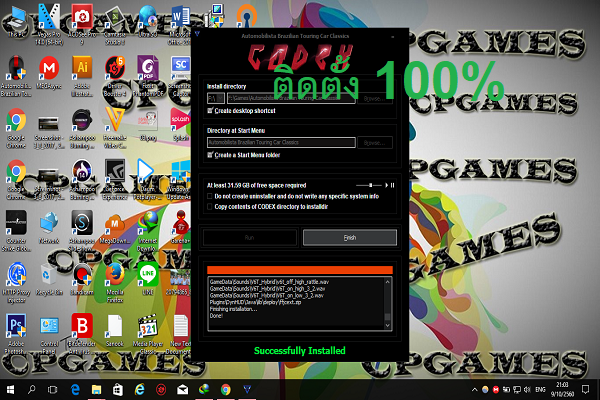Screen dimensions: 600x400
Task: Select the Foxit PhantomPDF desktop shortcut
Action: click(148, 76)
